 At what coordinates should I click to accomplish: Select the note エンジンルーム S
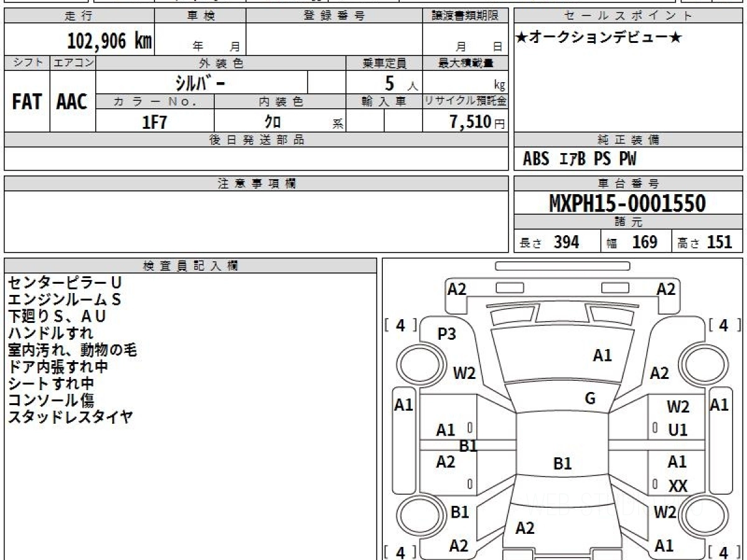[x=64, y=300]
